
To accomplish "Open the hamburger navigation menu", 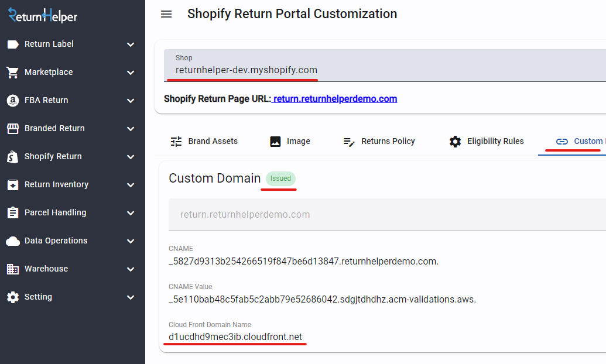I will 166,14.
